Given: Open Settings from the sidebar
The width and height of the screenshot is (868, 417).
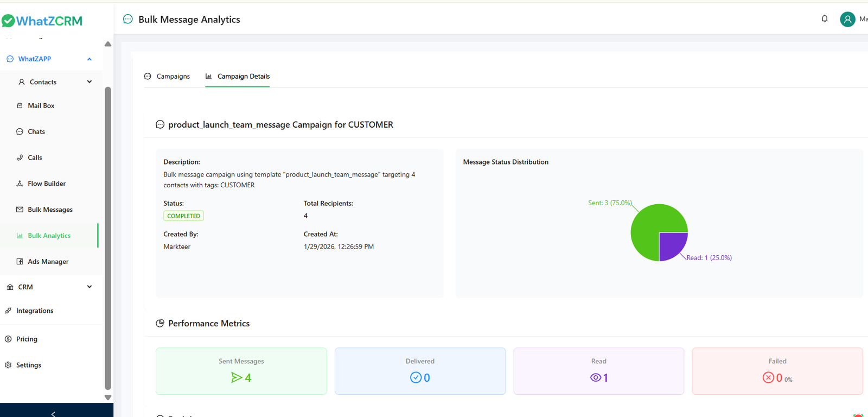Looking at the screenshot, I should point(28,365).
